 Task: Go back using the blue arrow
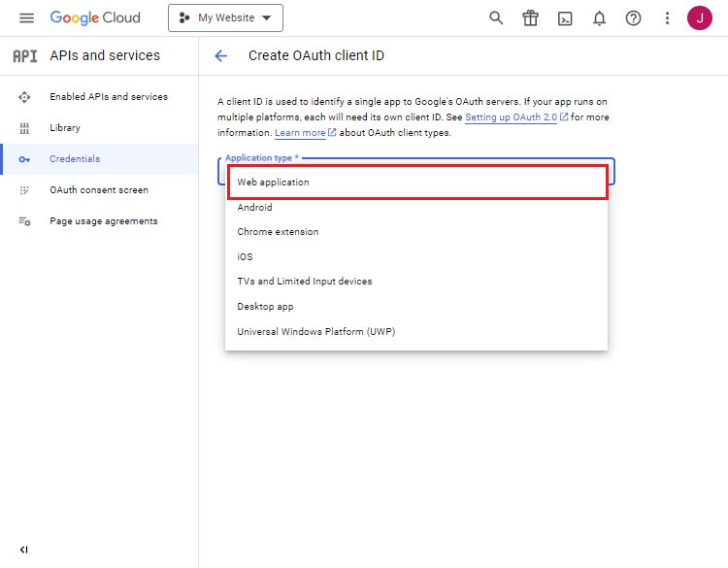coord(221,56)
